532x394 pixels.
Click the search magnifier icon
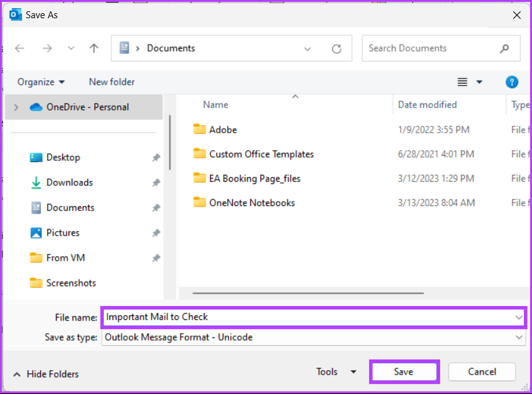[504, 48]
